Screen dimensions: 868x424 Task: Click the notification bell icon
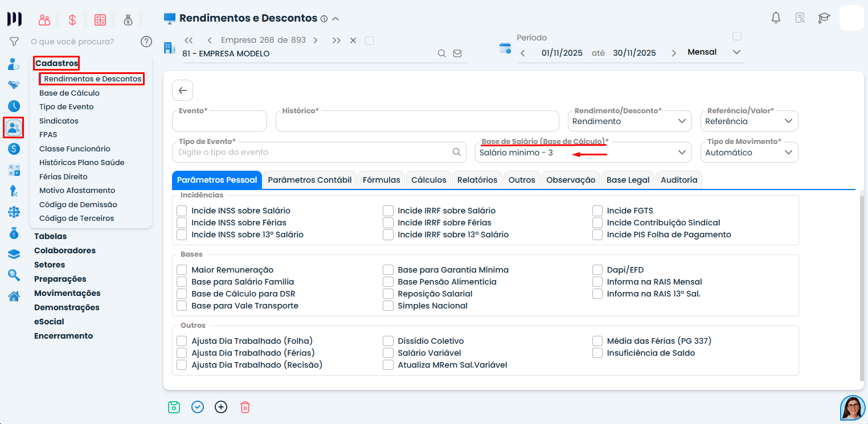coord(776,18)
